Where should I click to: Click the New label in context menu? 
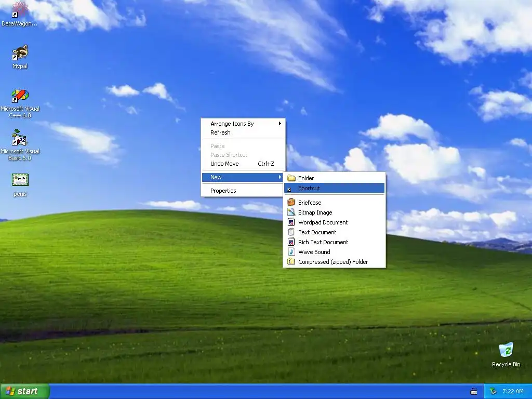(x=216, y=177)
